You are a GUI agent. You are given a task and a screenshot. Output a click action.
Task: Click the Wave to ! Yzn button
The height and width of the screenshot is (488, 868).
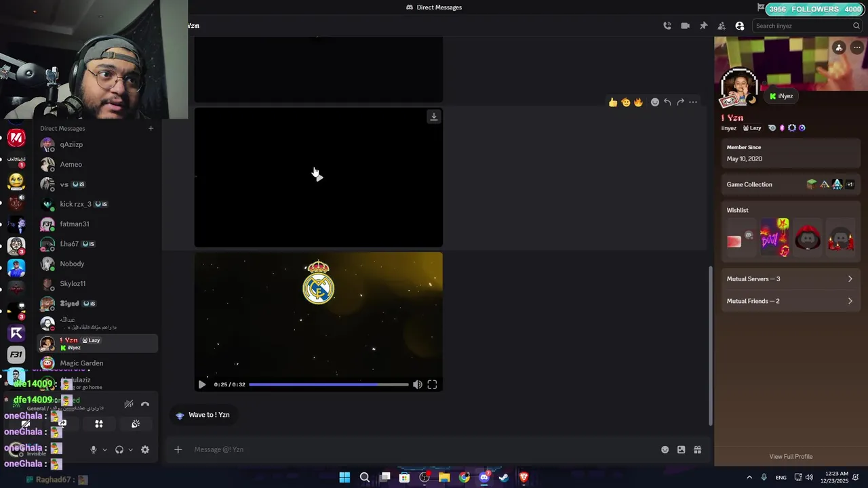click(x=203, y=415)
